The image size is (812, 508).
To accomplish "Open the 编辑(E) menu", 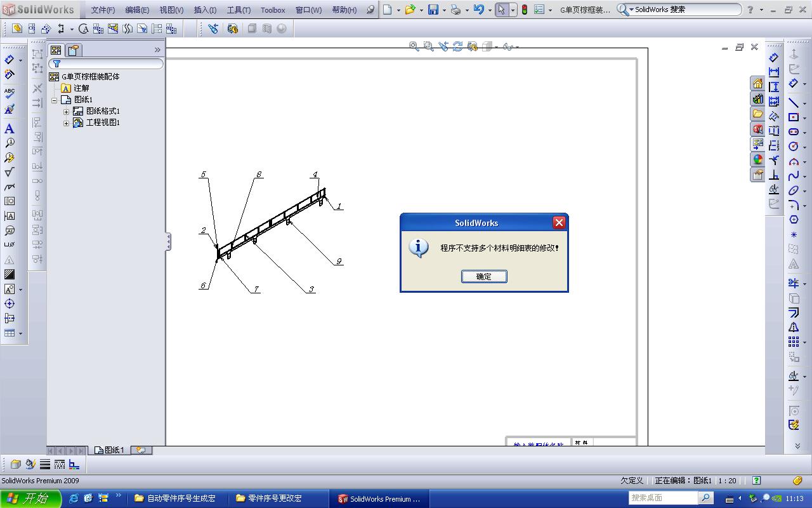I will pos(137,10).
